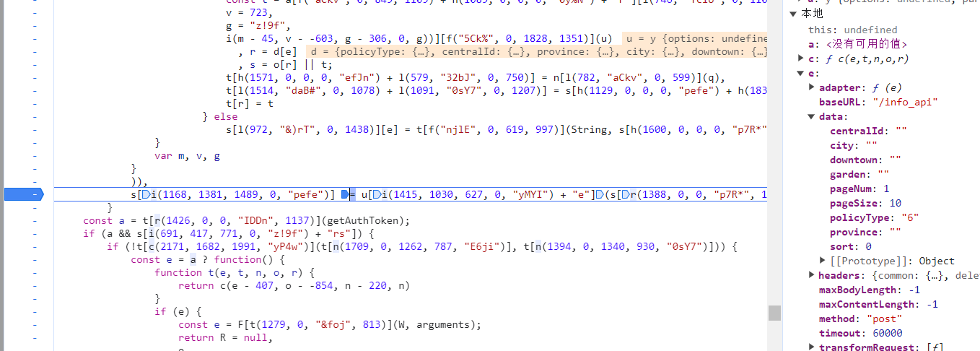Select the 'province: ""' property

(x=865, y=232)
